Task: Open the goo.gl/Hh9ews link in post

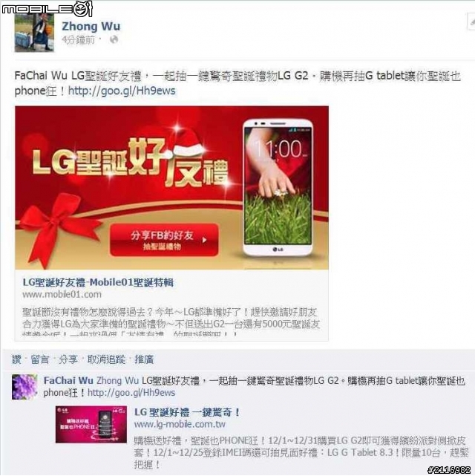Action: click(x=122, y=91)
